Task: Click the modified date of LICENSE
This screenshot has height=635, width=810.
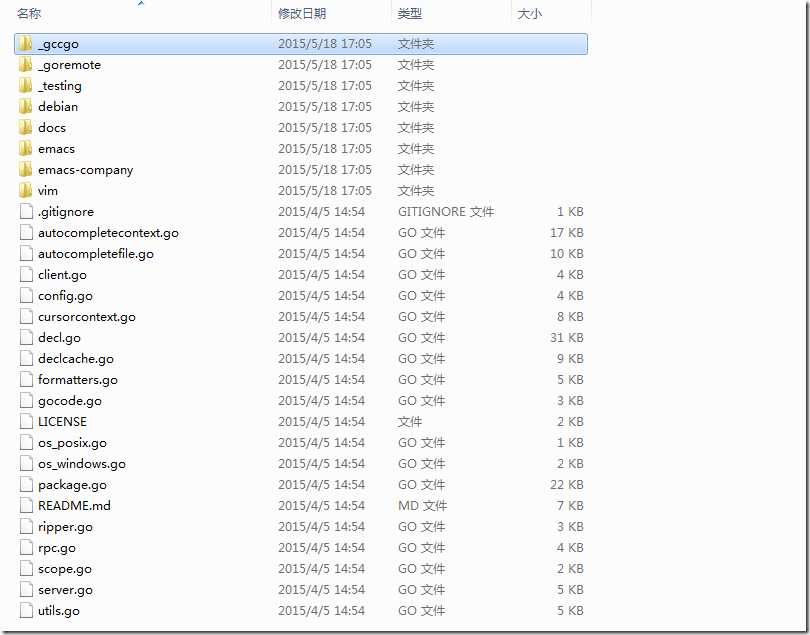Action: click(321, 422)
